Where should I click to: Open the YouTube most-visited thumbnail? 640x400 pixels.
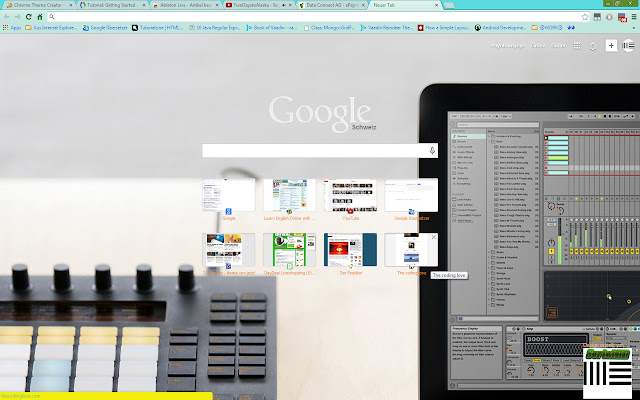click(x=350, y=195)
